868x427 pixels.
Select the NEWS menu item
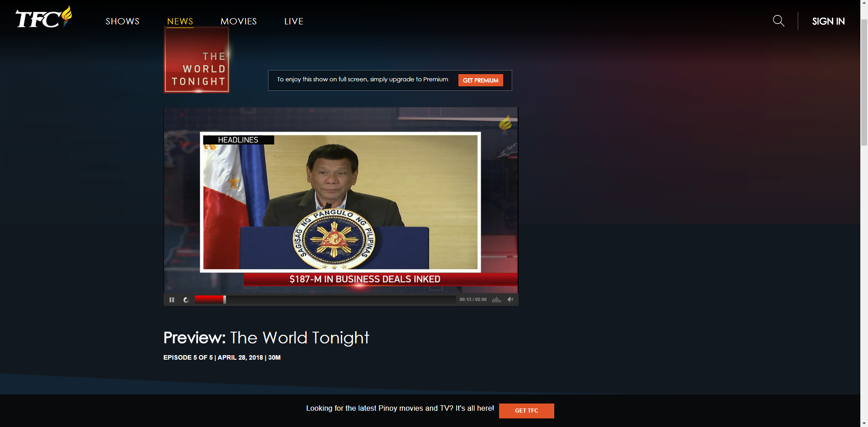180,21
